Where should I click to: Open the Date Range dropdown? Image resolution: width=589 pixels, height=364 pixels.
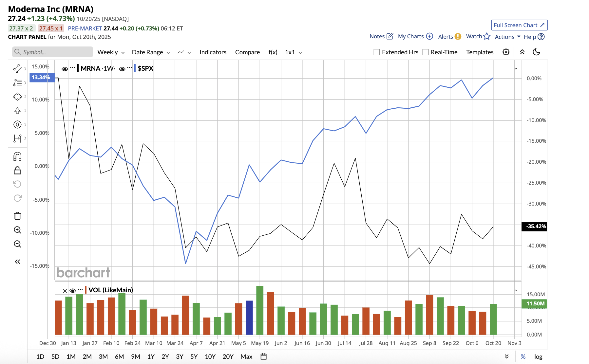coord(151,52)
